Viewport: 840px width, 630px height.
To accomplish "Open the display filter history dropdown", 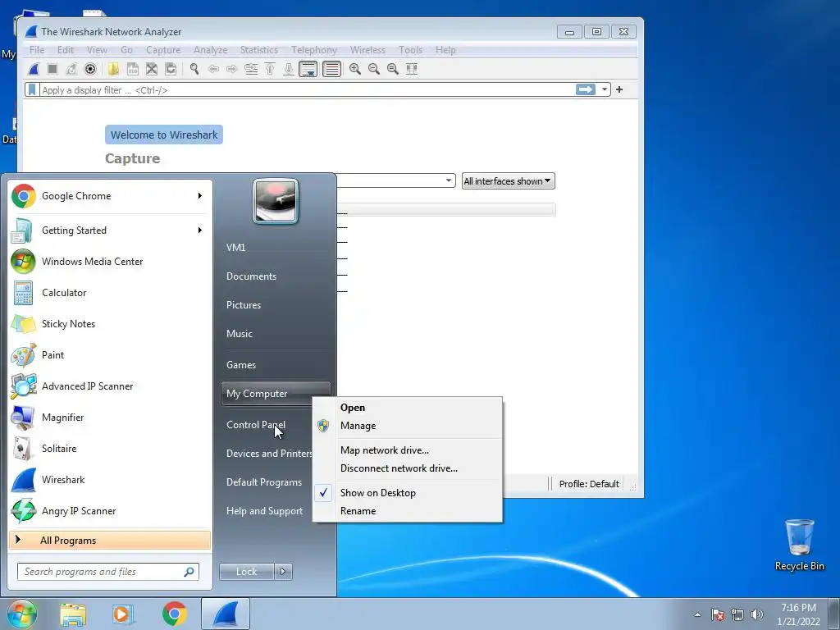I will [x=605, y=89].
